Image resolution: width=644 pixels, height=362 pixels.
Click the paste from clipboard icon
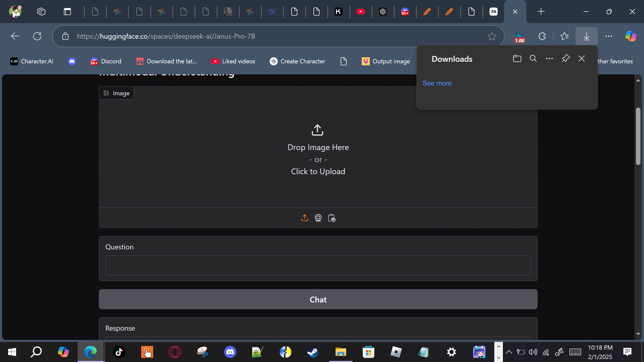click(332, 218)
